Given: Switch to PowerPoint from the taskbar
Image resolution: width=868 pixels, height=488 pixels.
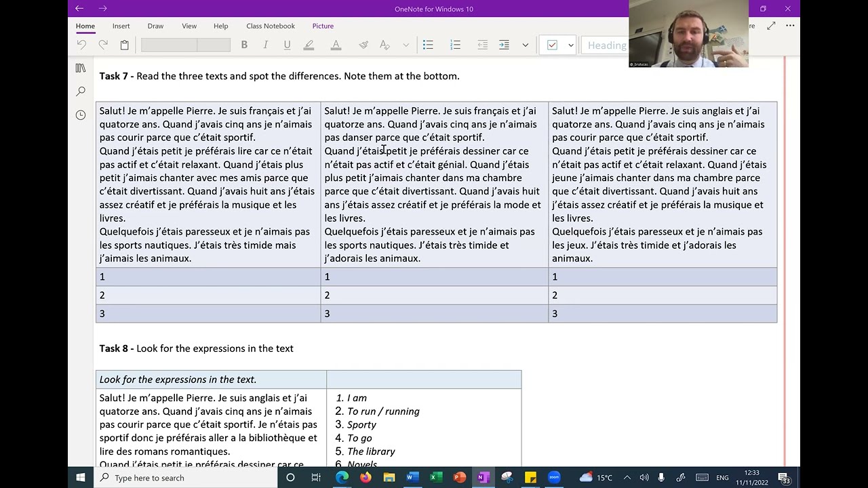Looking at the screenshot, I should coord(460,478).
